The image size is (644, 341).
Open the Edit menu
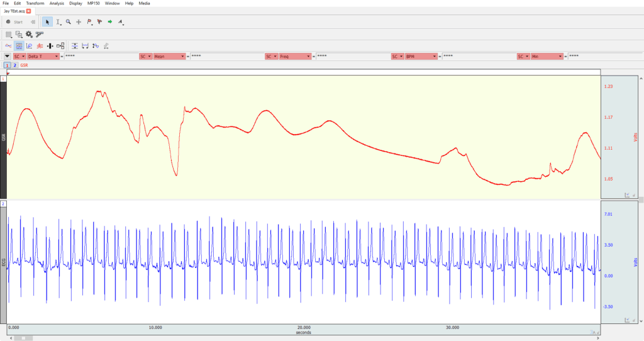pos(17,3)
